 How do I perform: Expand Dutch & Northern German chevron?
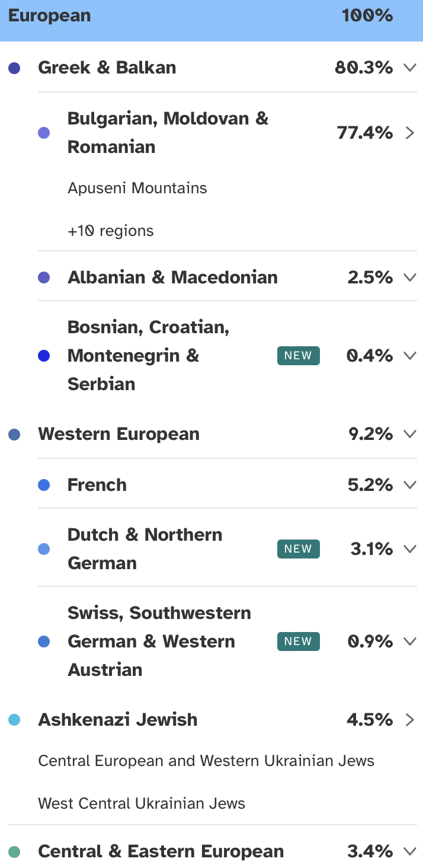[410, 549]
